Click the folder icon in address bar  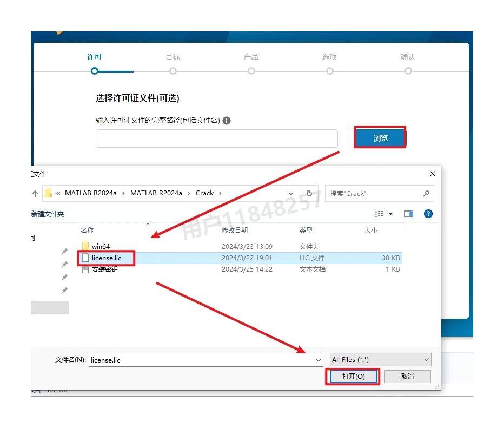point(48,193)
